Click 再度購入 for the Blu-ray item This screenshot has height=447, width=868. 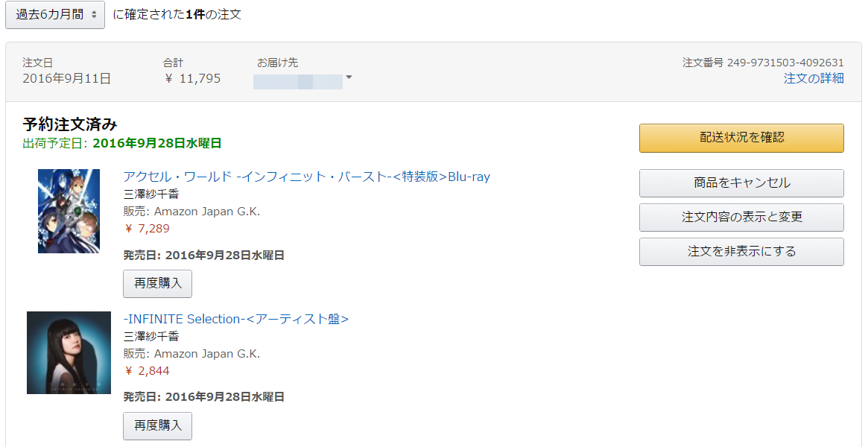[156, 283]
